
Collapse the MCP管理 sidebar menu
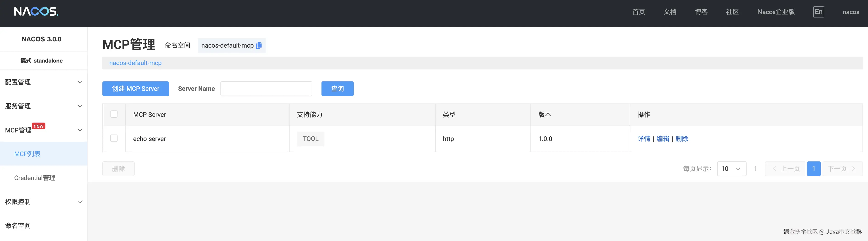click(43, 130)
